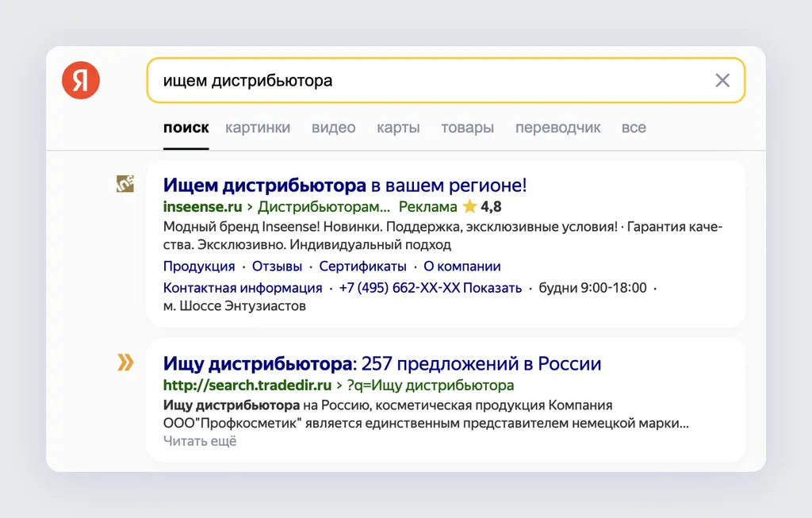Open 'Ищу дистрибьютора: 257 предложений в России' result

(x=382, y=363)
